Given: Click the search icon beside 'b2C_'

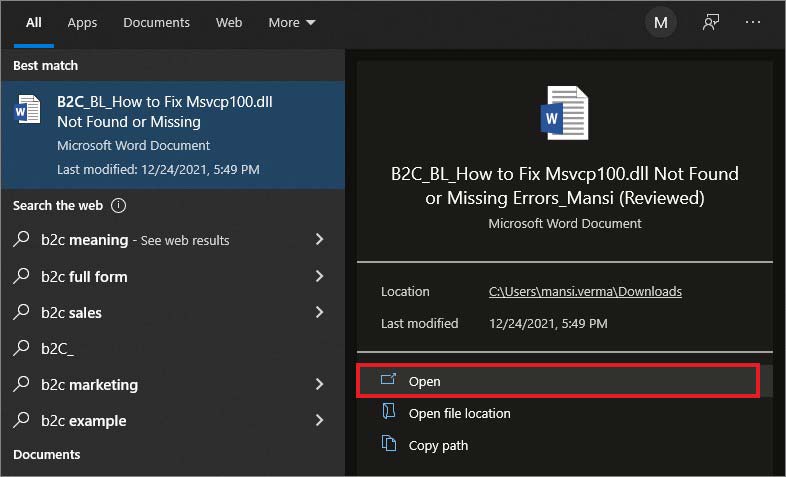Looking at the screenshot, I should tap(21, 348).
